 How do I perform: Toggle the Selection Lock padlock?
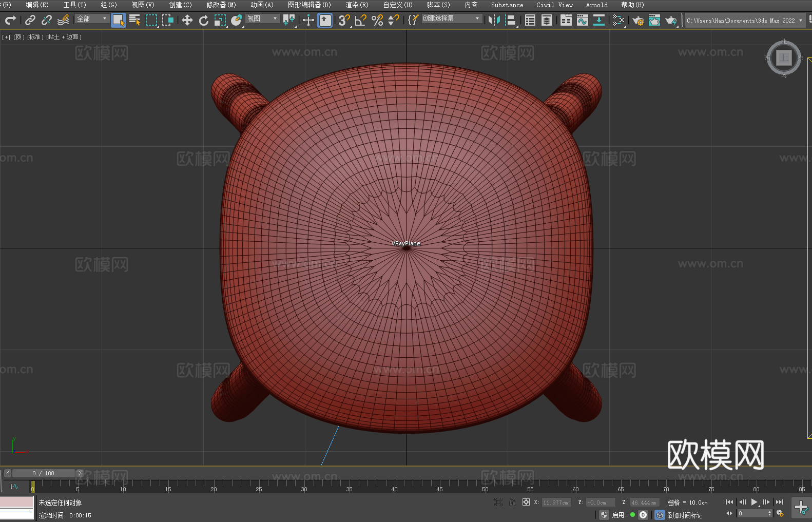pyautogui.click(x=512, y=502)
